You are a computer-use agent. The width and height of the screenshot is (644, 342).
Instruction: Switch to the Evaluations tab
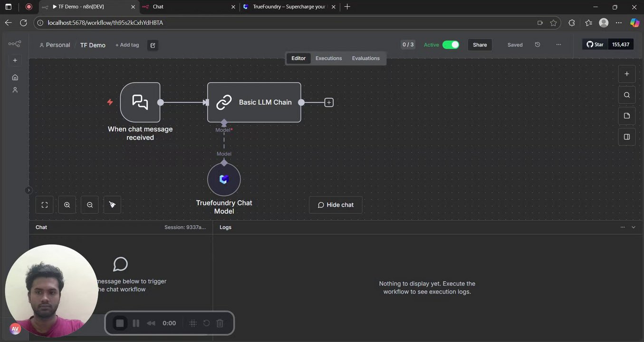tap(365, 58)
